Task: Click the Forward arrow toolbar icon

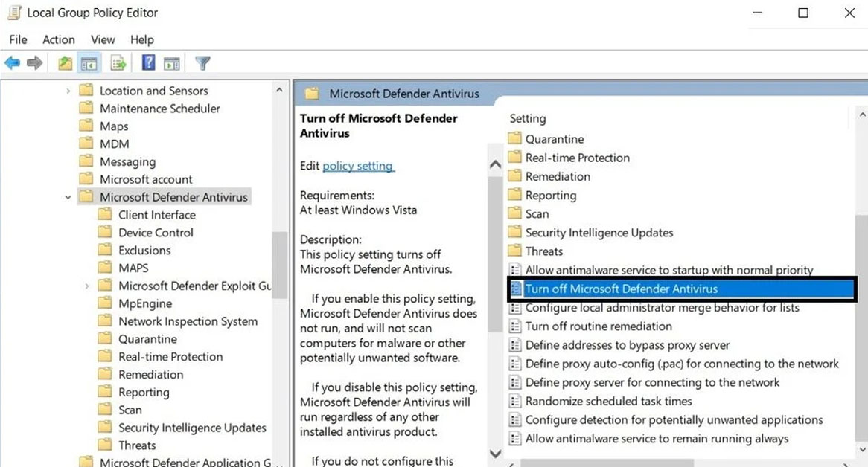Action: click(x=34, y=63)
